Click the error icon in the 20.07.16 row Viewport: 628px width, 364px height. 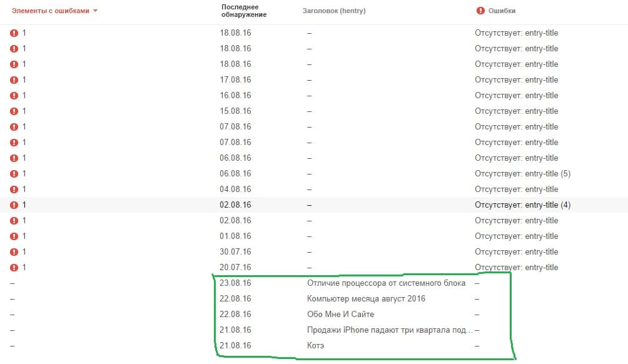pyautogui.click(x=14, y=267)
